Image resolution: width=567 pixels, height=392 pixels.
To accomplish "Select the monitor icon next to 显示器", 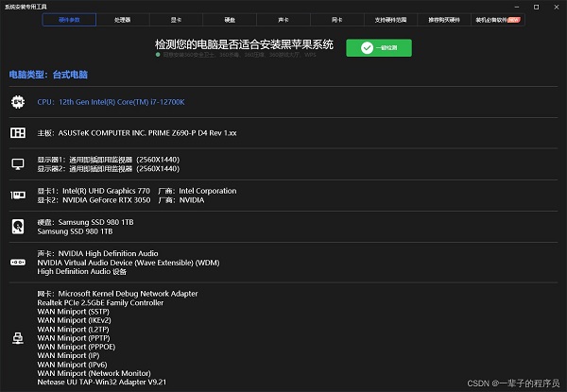I will [x=17, y=163].
